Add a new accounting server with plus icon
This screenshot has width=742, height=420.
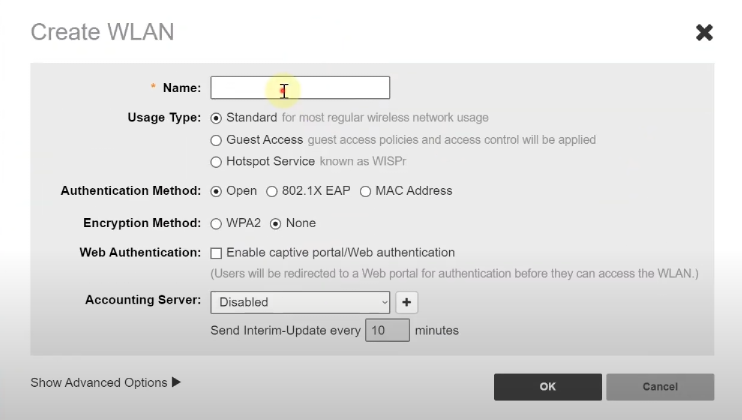[x=406, y=302]
